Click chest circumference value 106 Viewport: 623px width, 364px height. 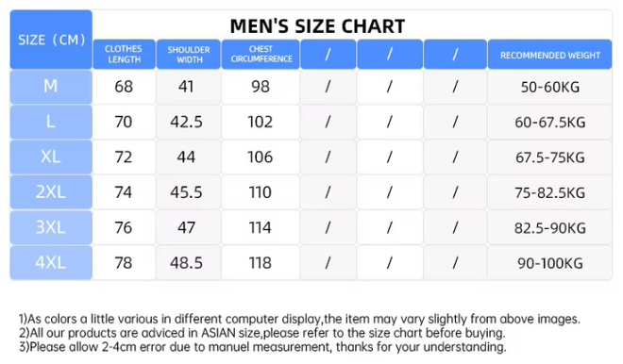pyautogui.click(x=261, y=157)
